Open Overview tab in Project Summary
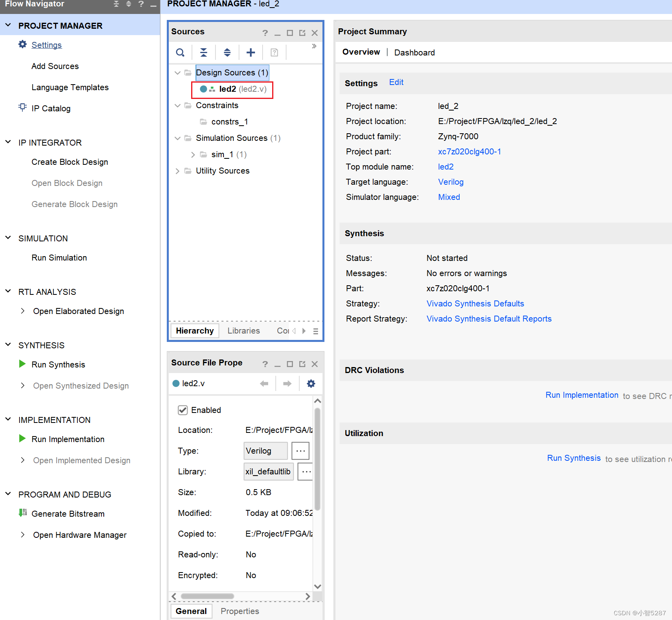The image size is (672, 620). coord(361,52)
